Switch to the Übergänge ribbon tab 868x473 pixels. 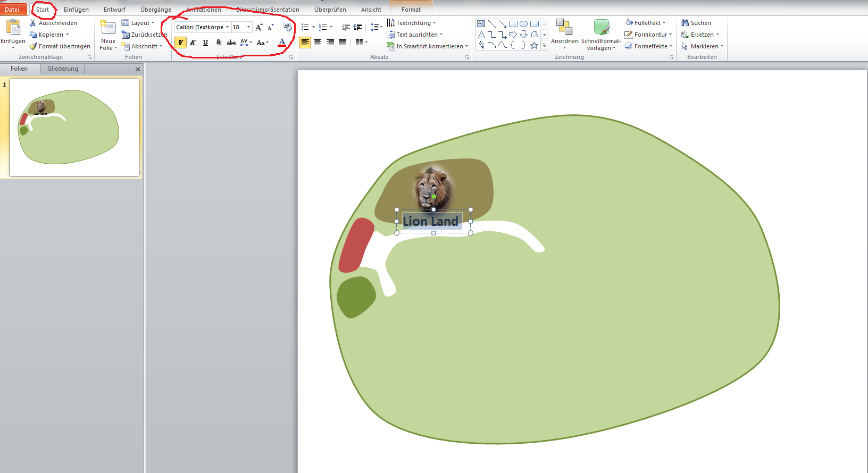[156, 10]
